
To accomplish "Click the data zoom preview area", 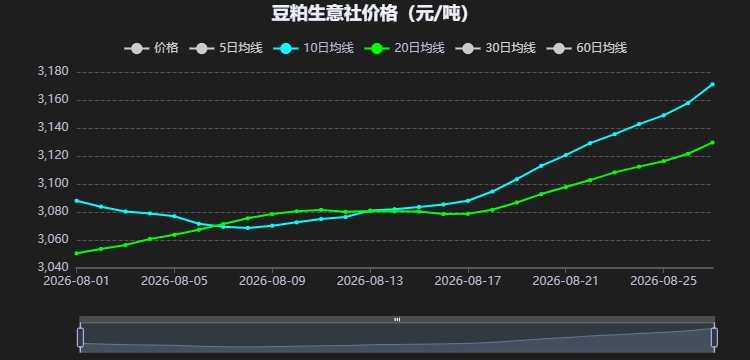I will [397, 338].
